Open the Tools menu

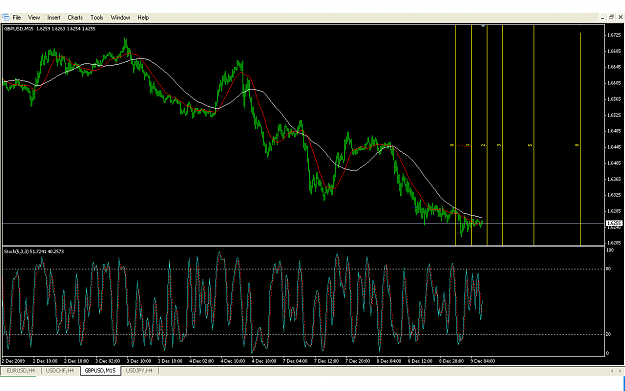(x=97, y=18)
